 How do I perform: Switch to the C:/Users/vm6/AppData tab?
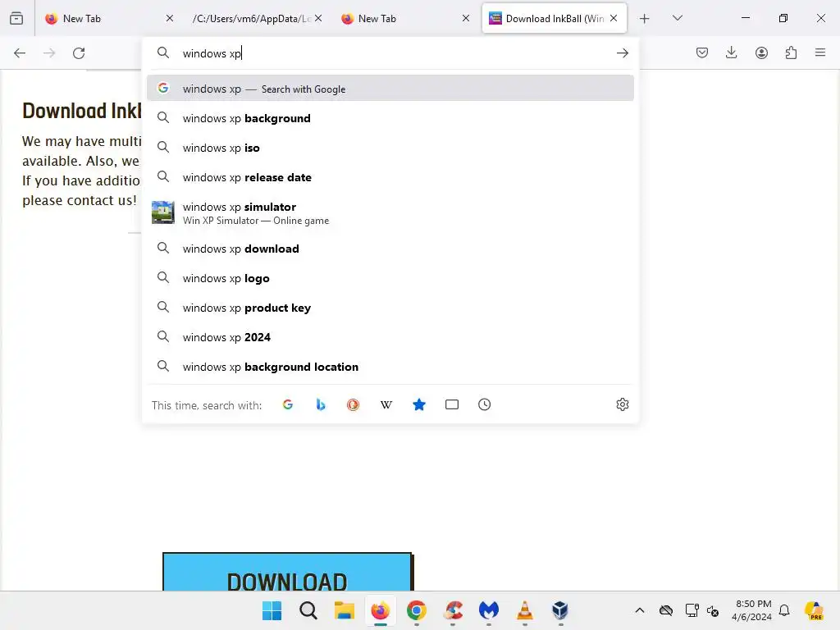click(257, 18)
